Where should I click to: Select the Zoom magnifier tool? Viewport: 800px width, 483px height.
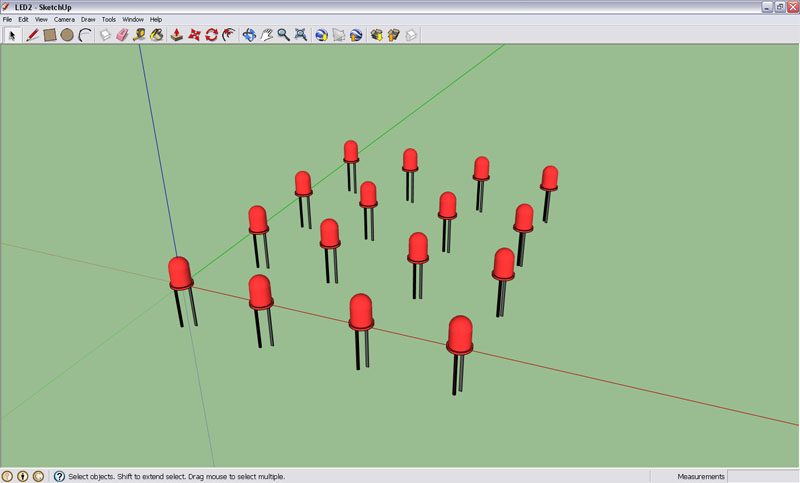pos(283,35)
